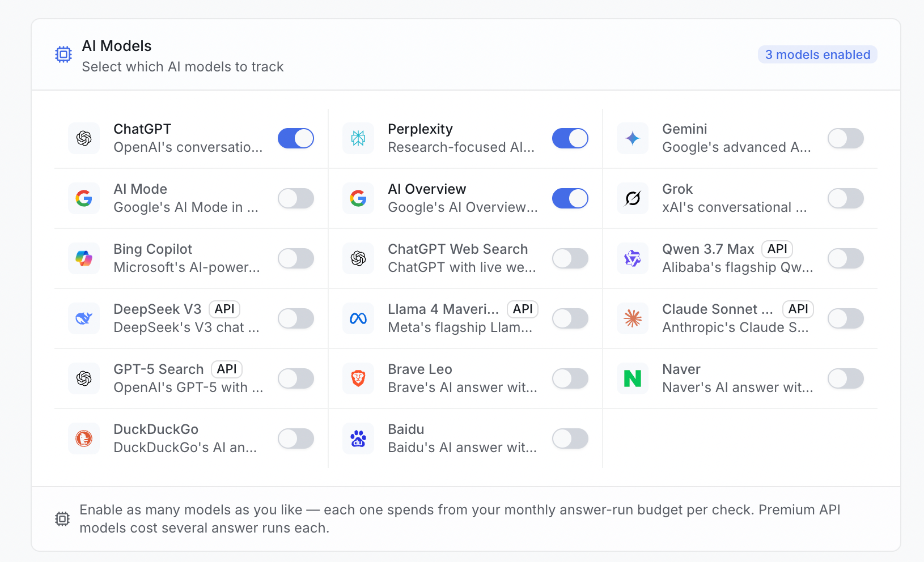Click the AI Overview Google logo
Image resolution: width=924 pixels, height=562 pixels.
pos(358,198)
